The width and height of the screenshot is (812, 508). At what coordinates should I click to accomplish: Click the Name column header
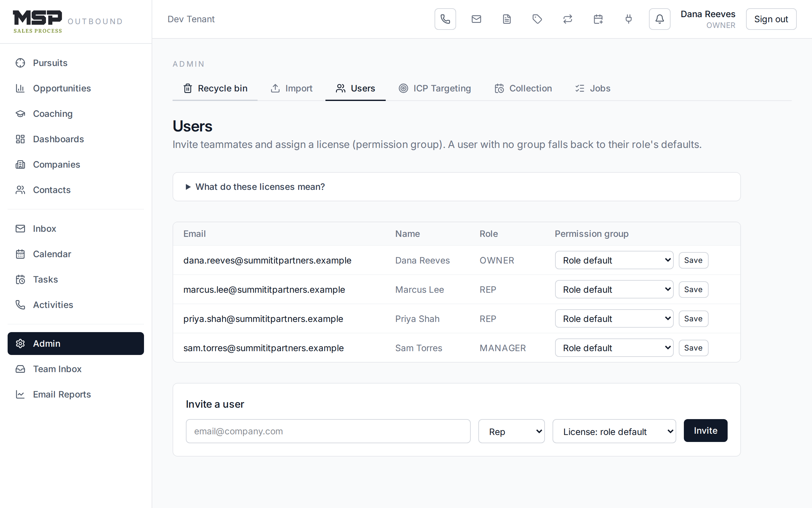point(407,234)
